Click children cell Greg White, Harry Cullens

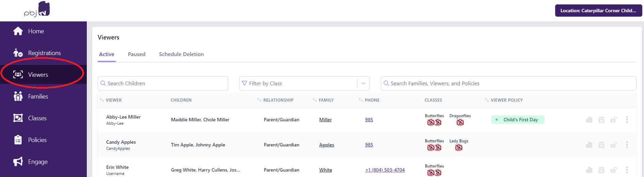(206, 170)
